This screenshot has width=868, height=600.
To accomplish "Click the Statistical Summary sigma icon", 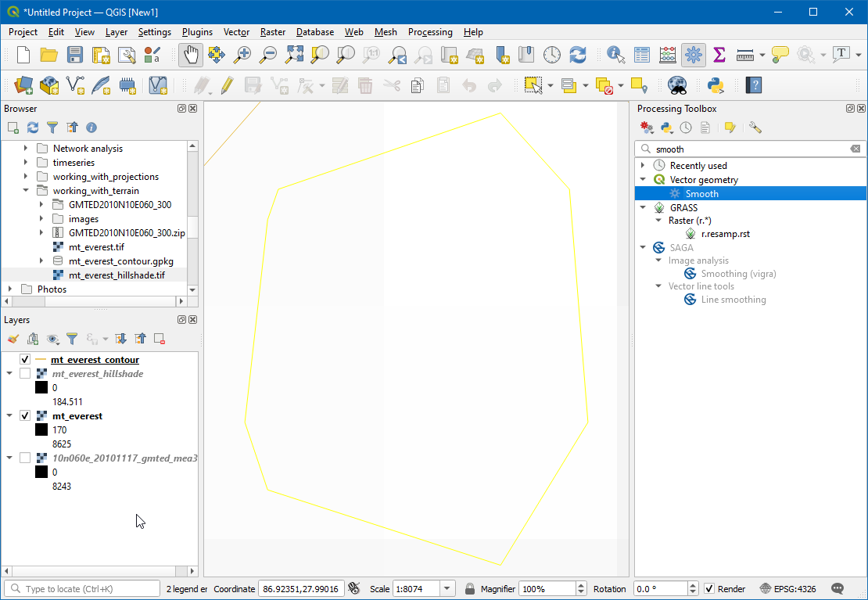I will click(719, 55).
